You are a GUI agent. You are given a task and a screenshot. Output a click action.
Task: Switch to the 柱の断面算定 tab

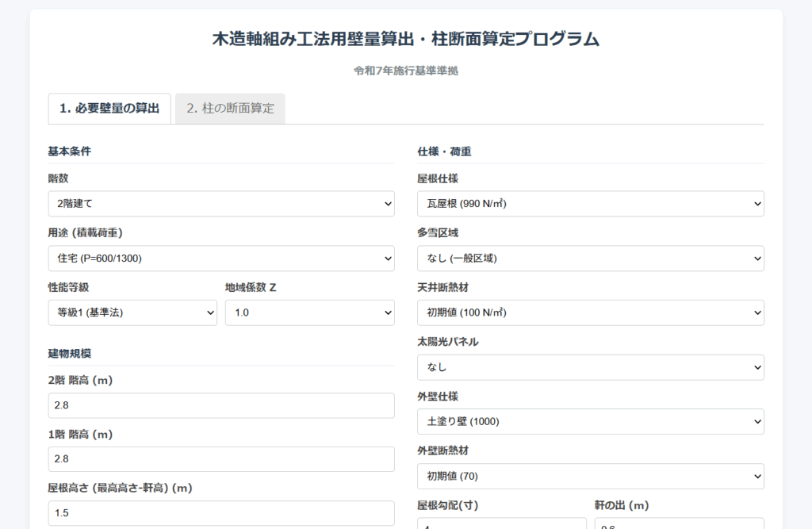point(230,109)
